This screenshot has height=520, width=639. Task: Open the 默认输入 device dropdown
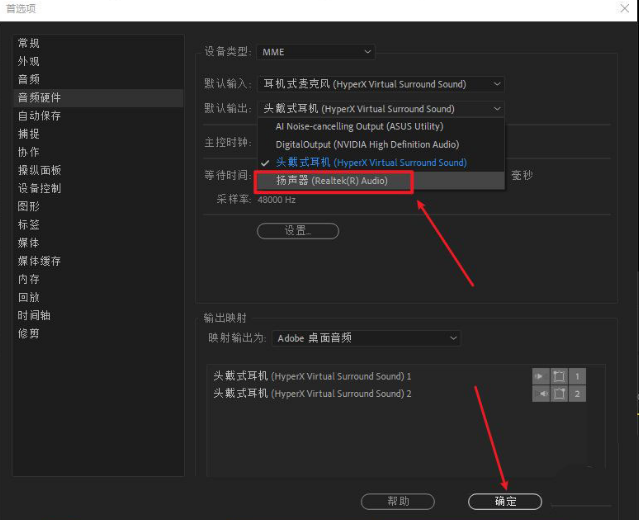[381, 84]
